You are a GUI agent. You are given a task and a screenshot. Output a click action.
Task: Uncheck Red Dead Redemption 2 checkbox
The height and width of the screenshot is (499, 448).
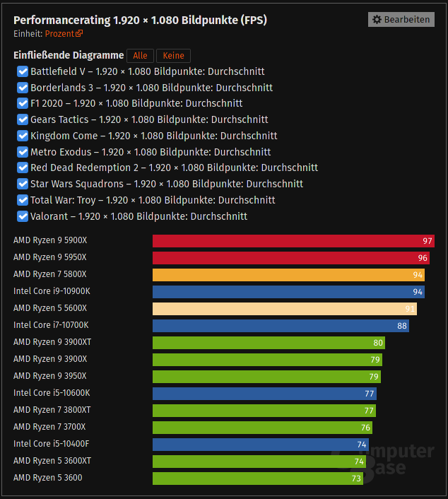(23, 168)
